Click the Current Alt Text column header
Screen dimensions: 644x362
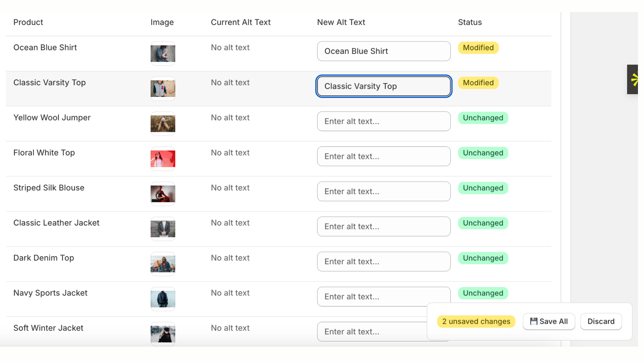point(241,23)
